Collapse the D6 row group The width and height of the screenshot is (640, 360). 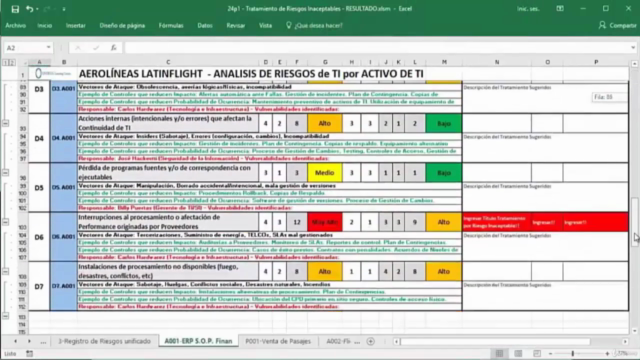tap(6, 271)
